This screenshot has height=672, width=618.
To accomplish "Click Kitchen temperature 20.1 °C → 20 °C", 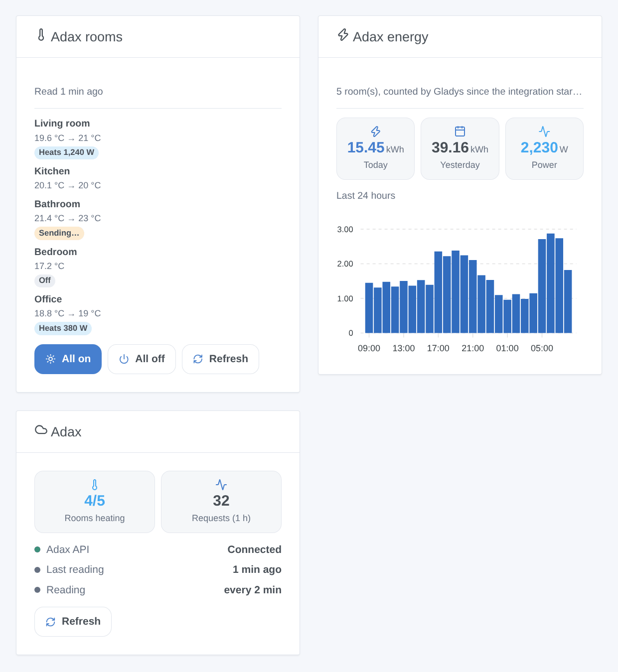I will (68, 185).
